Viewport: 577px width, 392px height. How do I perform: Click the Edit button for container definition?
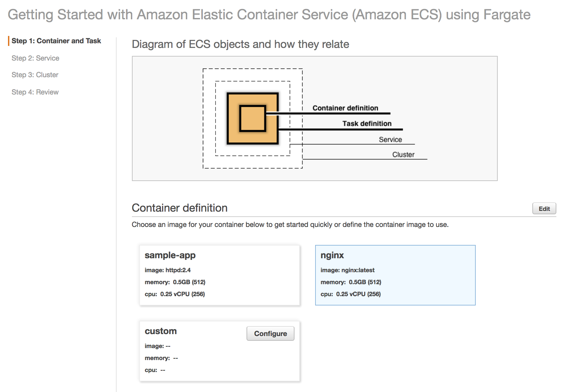pos(544,209)
